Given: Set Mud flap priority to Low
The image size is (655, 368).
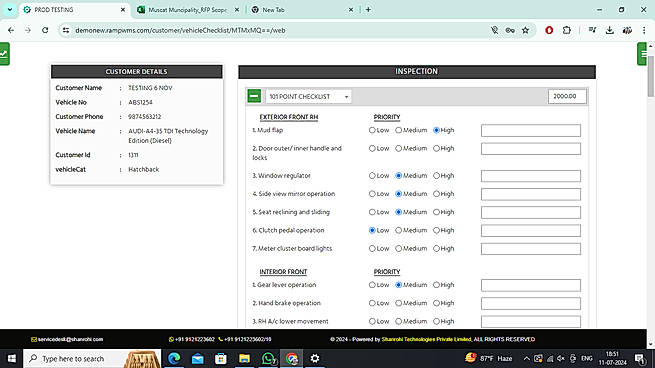Looking at the screenshot, I should (372, 130).
